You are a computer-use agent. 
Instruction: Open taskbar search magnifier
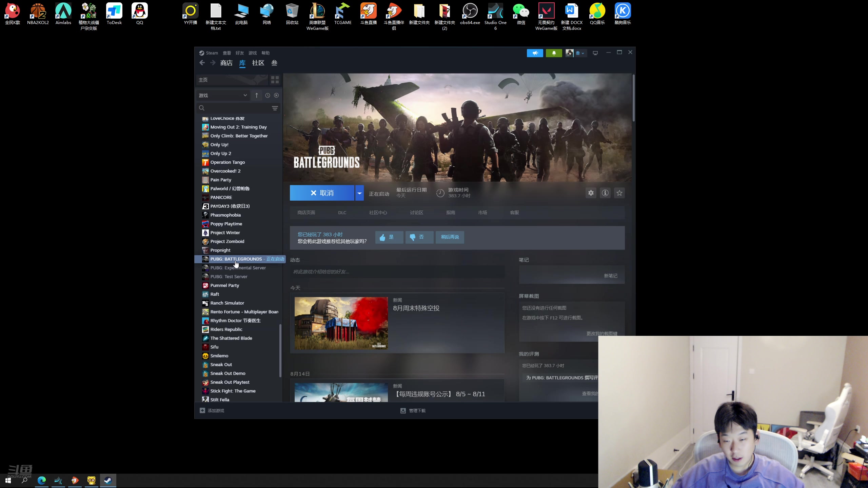pyautogui.click(x=24, y=481)
